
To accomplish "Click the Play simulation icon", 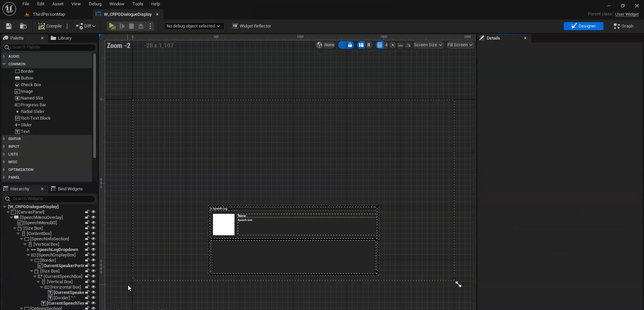I will pyautogui.click(x=112, y=26).
